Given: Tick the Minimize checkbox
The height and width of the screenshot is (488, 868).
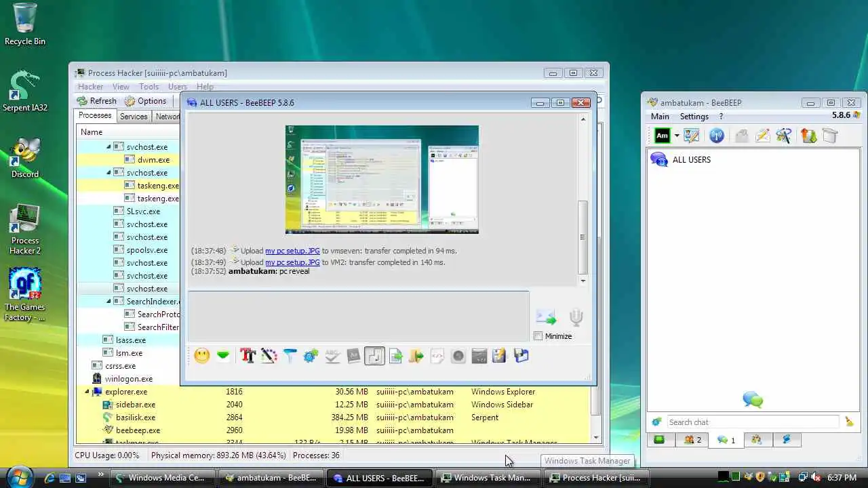Looking at the screenshot, I should (x=538, y=336).
